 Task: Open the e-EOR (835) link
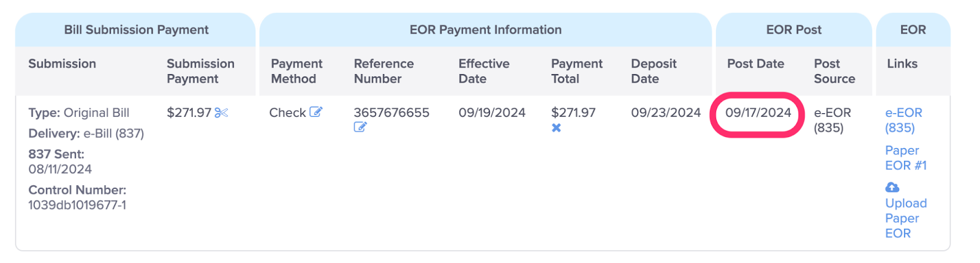903,120
